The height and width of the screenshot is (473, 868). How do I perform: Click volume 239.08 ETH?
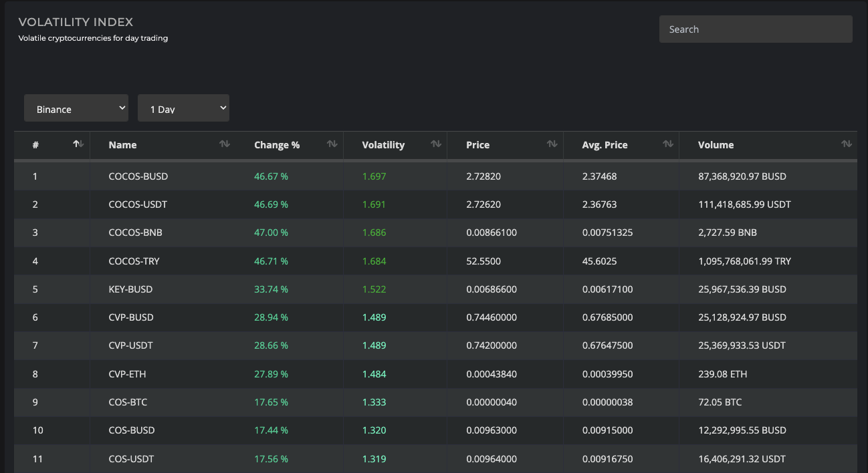723,374
